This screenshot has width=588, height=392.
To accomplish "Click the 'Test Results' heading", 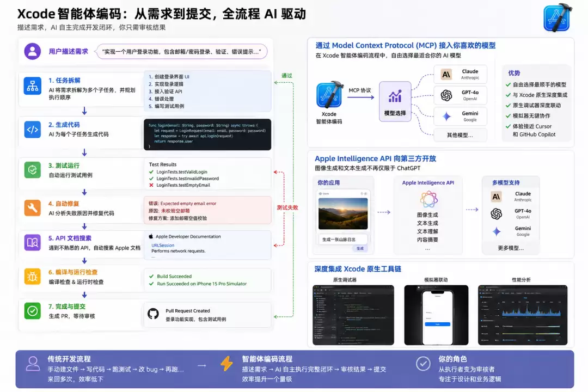I will click(163, 164).
